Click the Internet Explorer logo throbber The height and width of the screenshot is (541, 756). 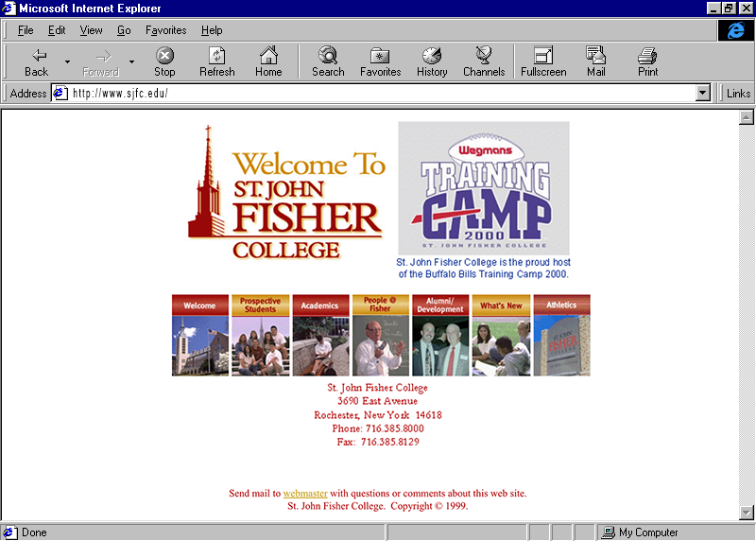click(736, 30)
